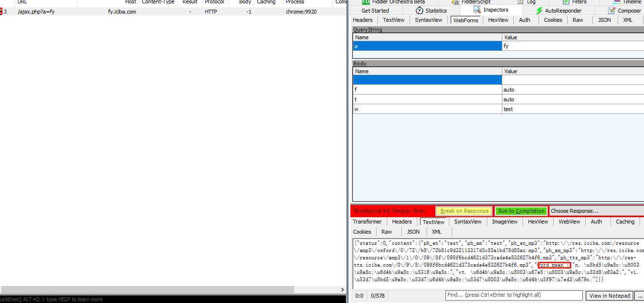
Task: Click inside the response JSON text area
Action: [498, 263]
